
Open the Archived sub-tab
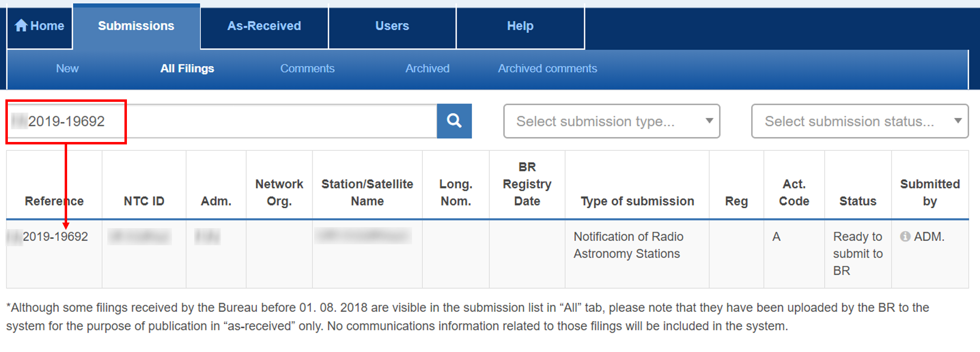coord(427,69)
